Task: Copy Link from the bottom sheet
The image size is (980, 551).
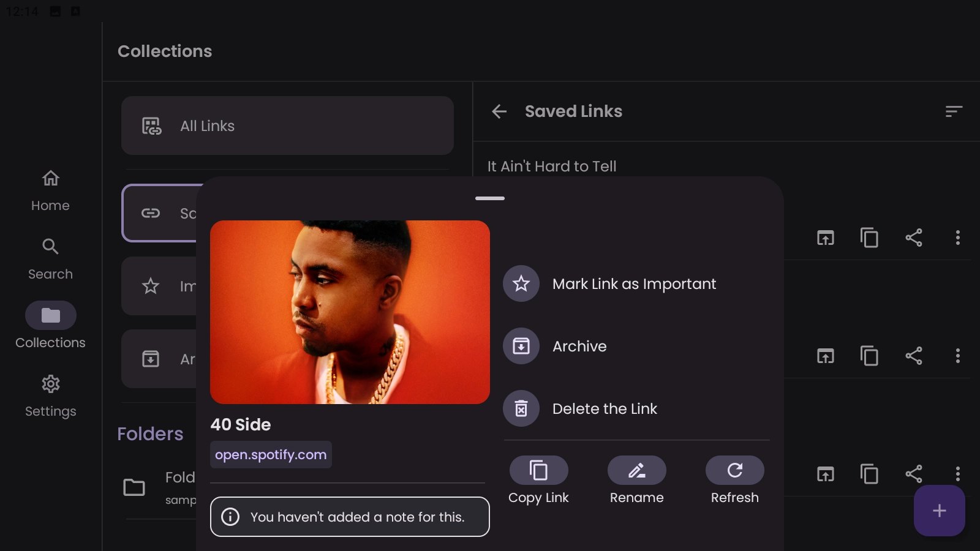Action: coord(538,471)
